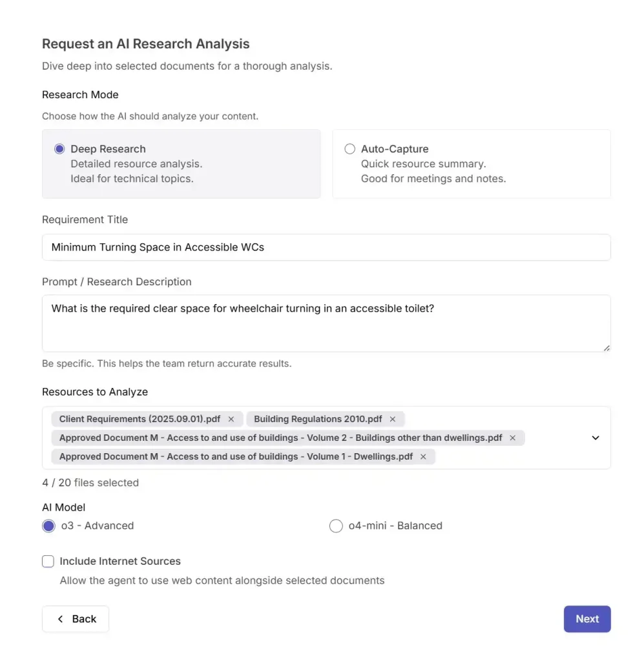This screenshot has width=644, height=661.
Task: Remove Client Requirements (2025.09.01).pdf chip
Action: pyautogui.click(x=231, y=419)
